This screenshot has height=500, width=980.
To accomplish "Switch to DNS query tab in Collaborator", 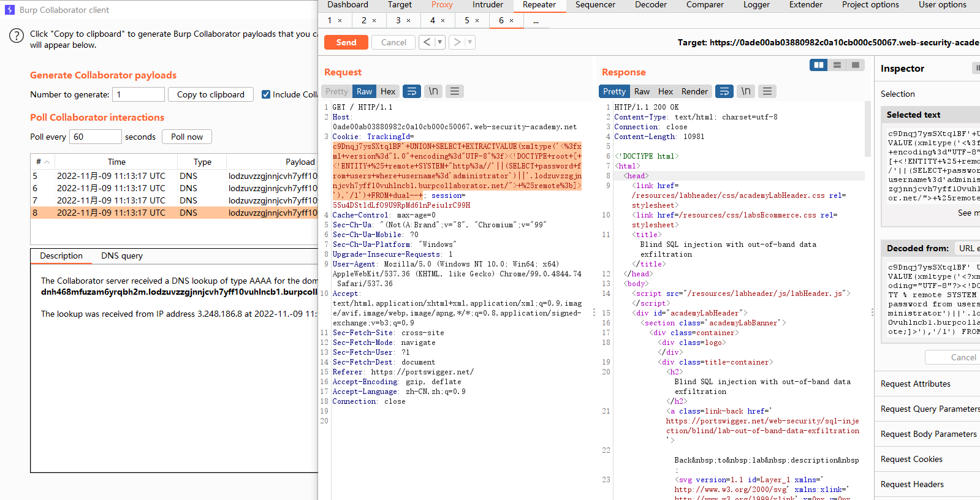I will pos(122,256).
